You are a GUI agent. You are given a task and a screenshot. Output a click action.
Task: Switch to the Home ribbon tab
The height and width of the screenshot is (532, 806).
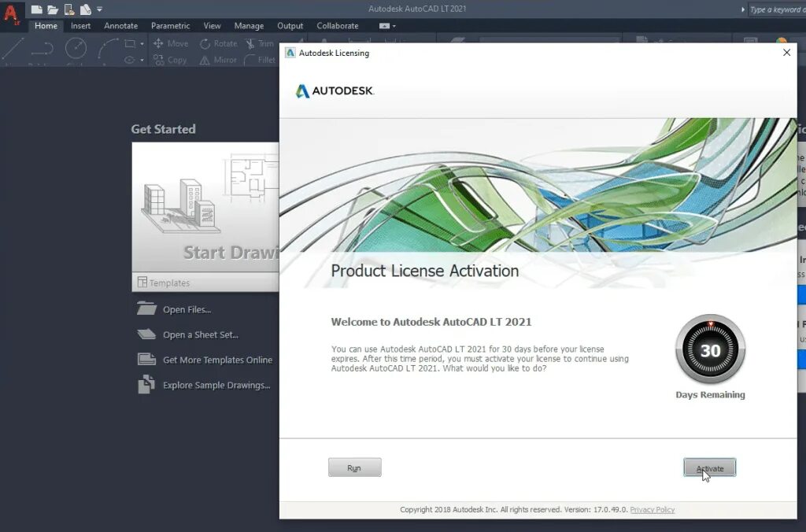46,26
